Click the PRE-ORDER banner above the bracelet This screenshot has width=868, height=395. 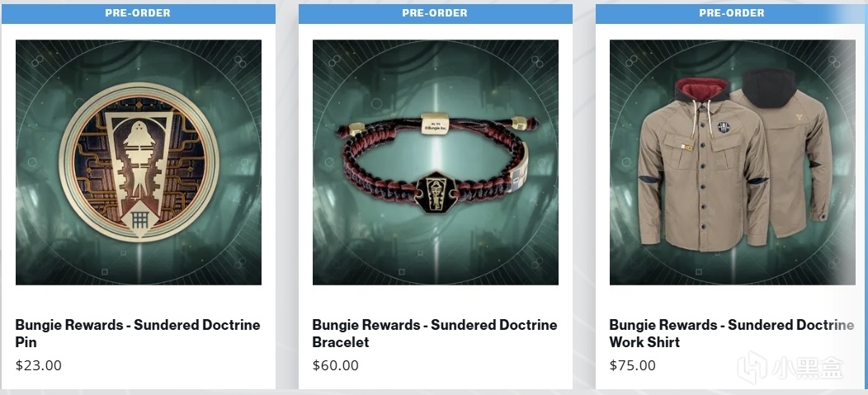[x=435, y=13]
